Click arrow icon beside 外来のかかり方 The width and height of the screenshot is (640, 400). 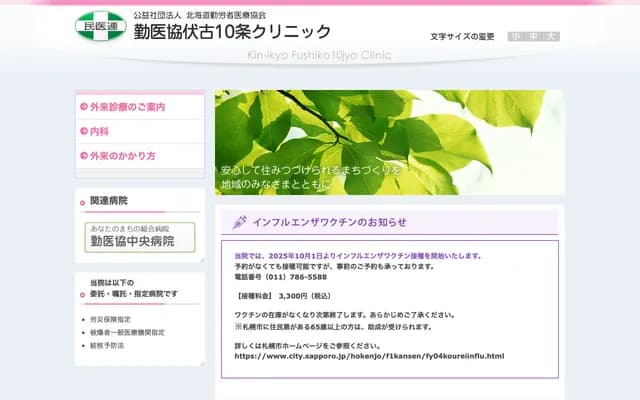(83, 156)
